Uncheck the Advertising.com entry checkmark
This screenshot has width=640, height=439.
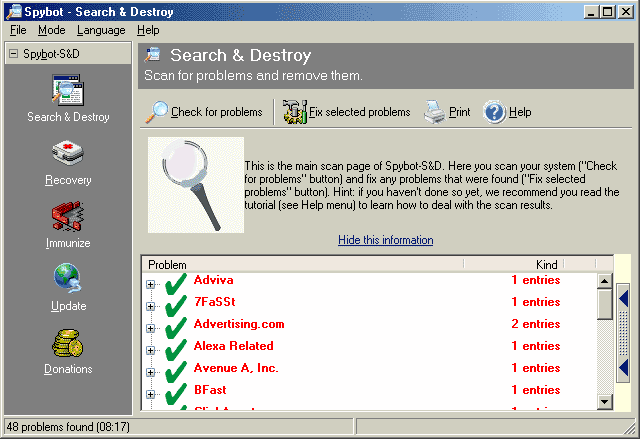click(x=176, y=325)
